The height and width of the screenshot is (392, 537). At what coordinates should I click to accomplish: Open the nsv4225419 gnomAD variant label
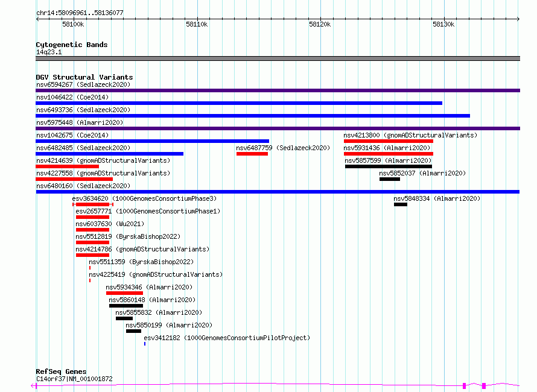(156, 274)
